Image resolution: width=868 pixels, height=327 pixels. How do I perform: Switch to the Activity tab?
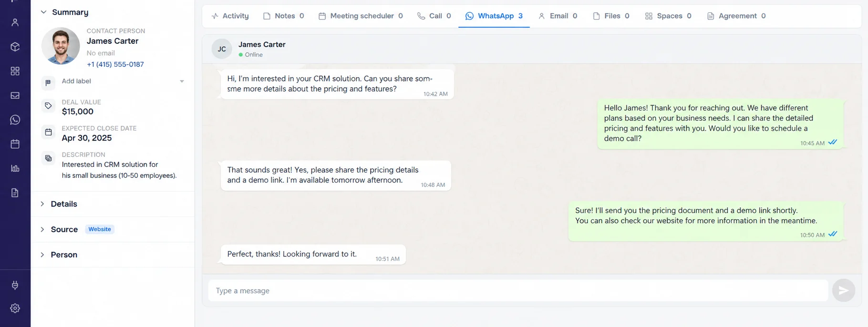pos(230,16)
